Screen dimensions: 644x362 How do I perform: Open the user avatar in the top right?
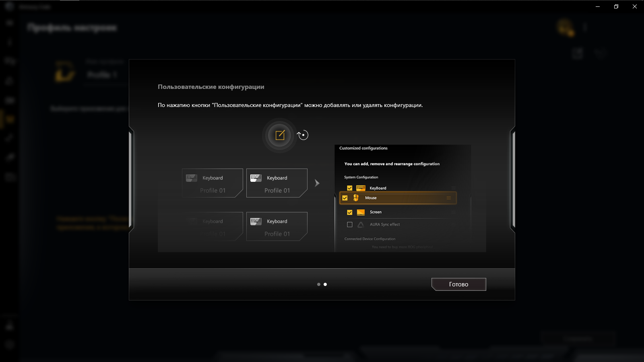(565, 27)
